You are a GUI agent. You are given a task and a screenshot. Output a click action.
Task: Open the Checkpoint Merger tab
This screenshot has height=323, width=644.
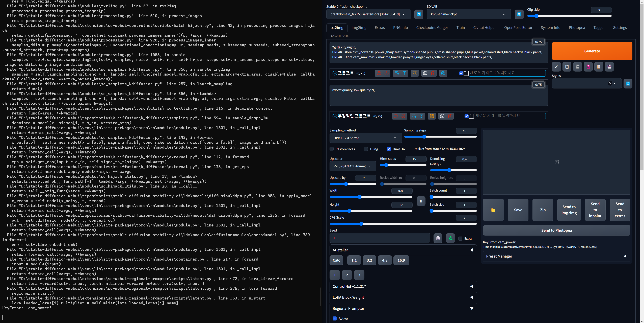(432, 28)
